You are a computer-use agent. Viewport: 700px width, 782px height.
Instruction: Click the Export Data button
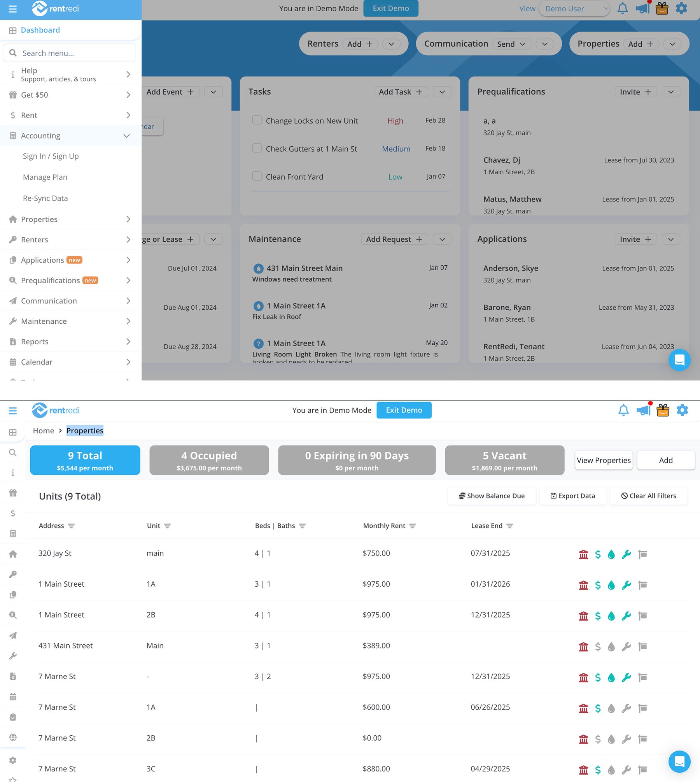[573, 496]
